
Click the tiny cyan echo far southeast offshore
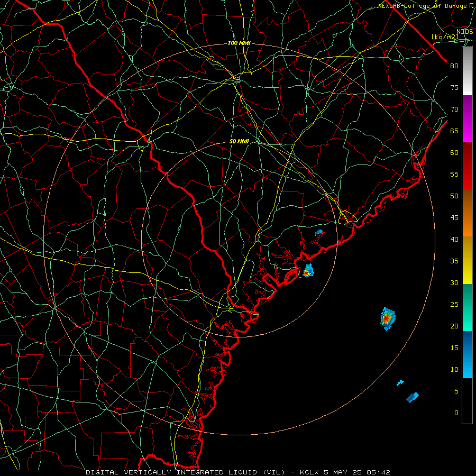400,382
